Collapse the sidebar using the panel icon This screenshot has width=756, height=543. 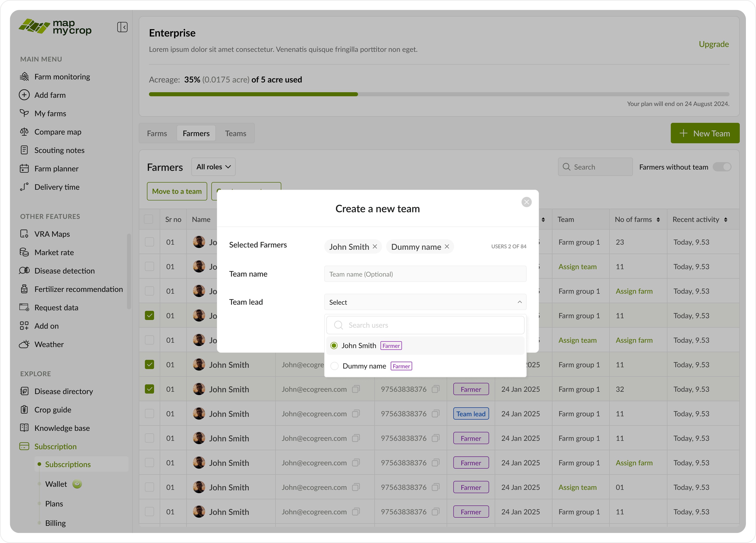(x=122, y=27)
